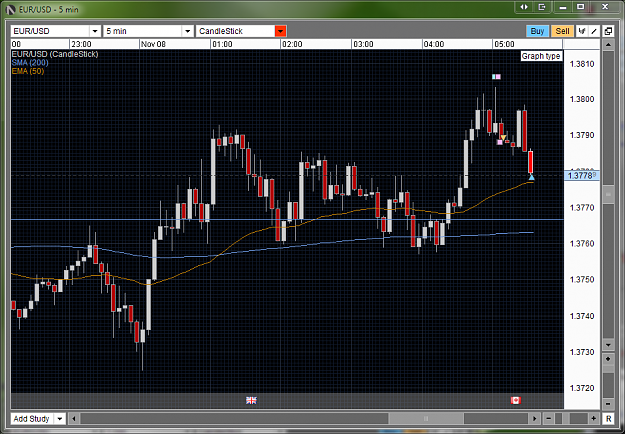Click the dock-out icon in title bar
The height and width of the screenshot is (434, 625).
(542, 7)
